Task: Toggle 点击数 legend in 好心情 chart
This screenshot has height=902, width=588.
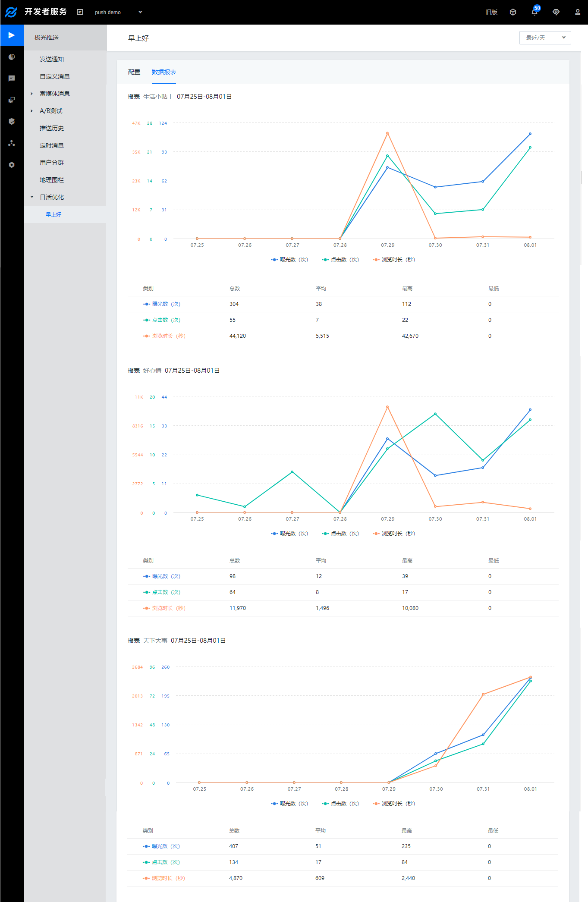Action: [x=340, y=534]
